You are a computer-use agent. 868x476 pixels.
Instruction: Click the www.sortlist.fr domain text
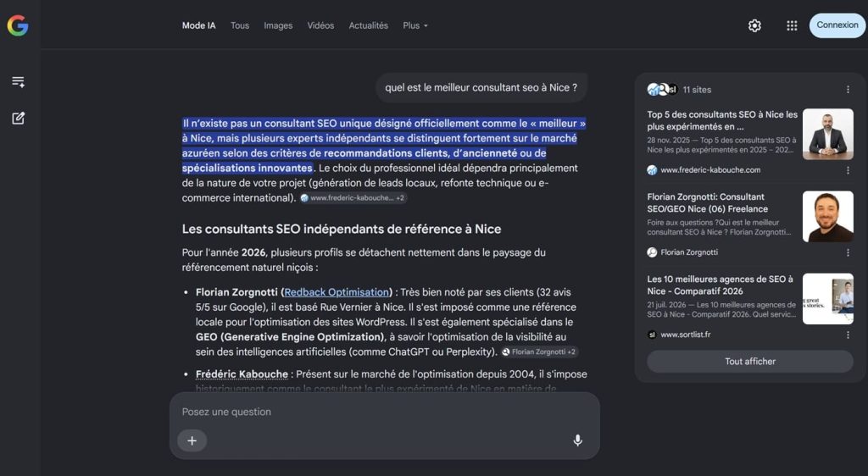click(x=685, y=335)
